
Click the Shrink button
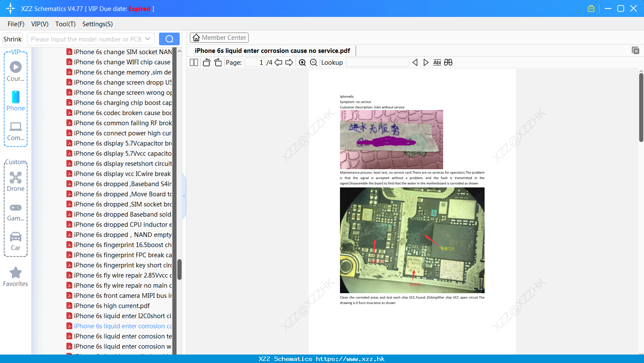pyautogui.click(x=12, y=39)
